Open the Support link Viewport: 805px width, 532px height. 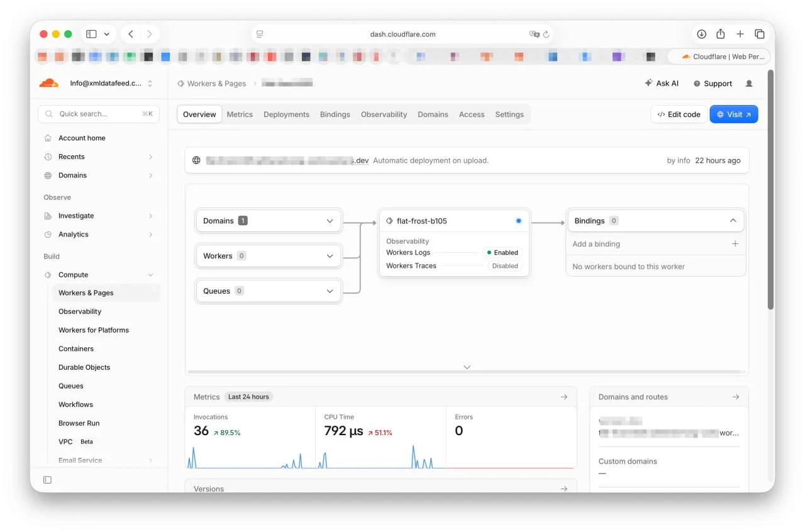point(713,83)
